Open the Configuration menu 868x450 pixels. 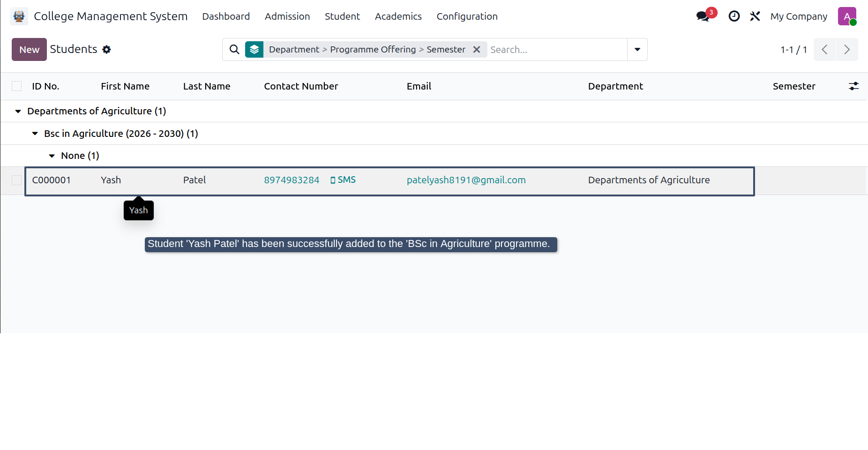pos(467,16)
